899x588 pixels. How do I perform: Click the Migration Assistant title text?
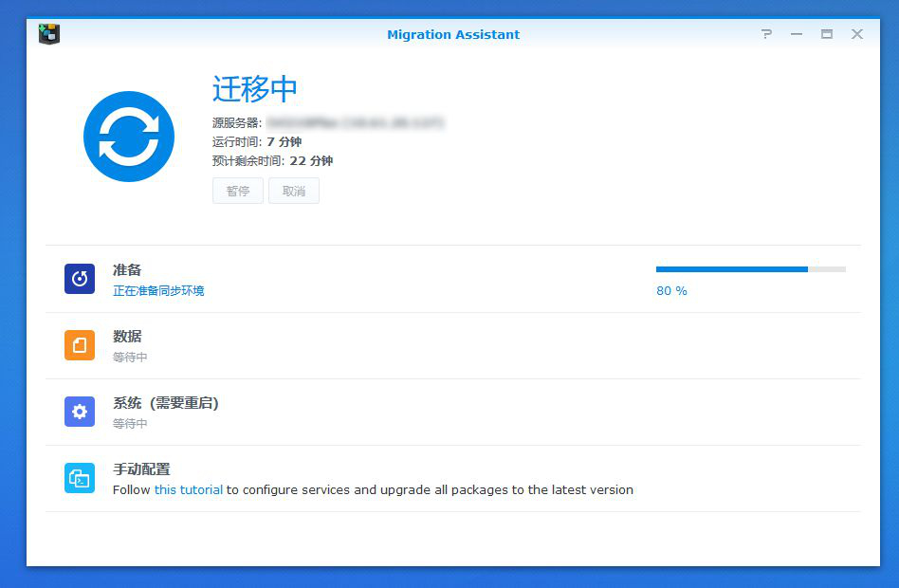coord(453,34)
